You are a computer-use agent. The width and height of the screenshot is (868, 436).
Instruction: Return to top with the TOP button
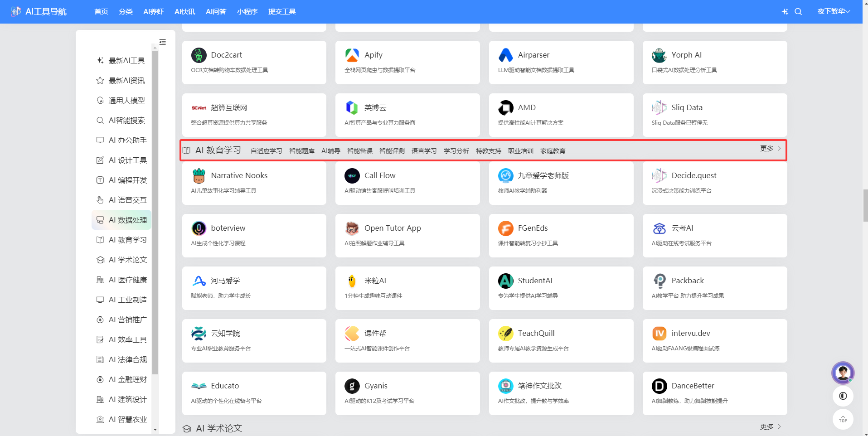pos(843,419)
